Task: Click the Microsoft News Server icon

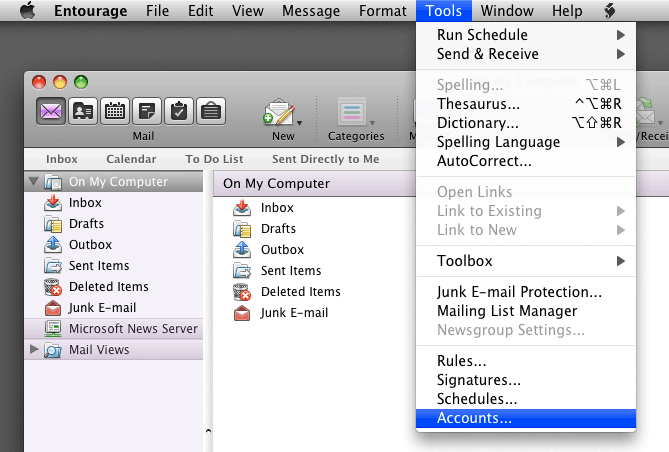Action: [x=53, y=328]
